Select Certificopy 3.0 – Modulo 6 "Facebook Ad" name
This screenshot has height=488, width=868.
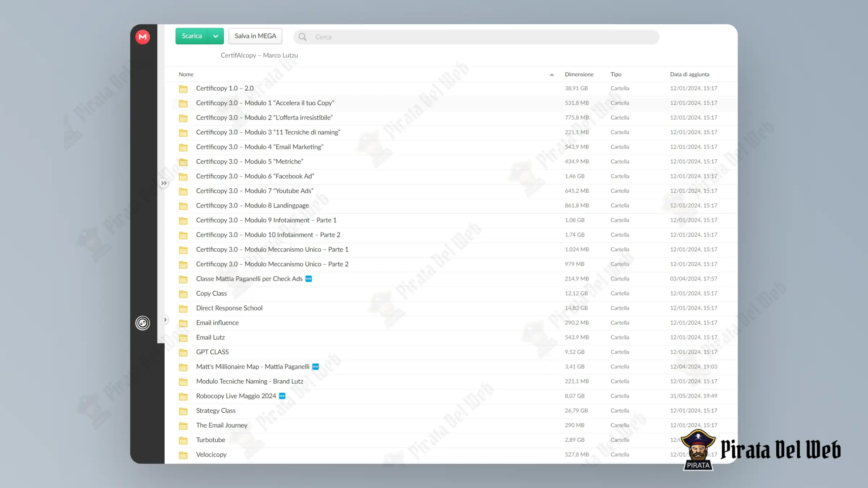[255, 176]
